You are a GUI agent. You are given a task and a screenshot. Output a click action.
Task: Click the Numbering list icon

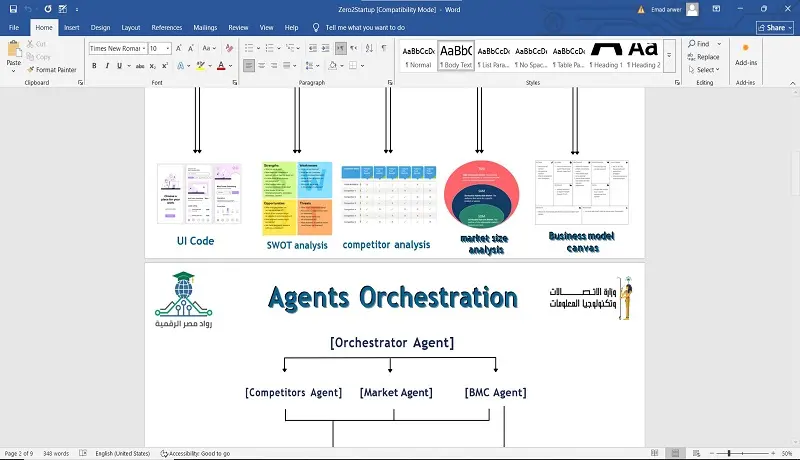tap(269, 48)
